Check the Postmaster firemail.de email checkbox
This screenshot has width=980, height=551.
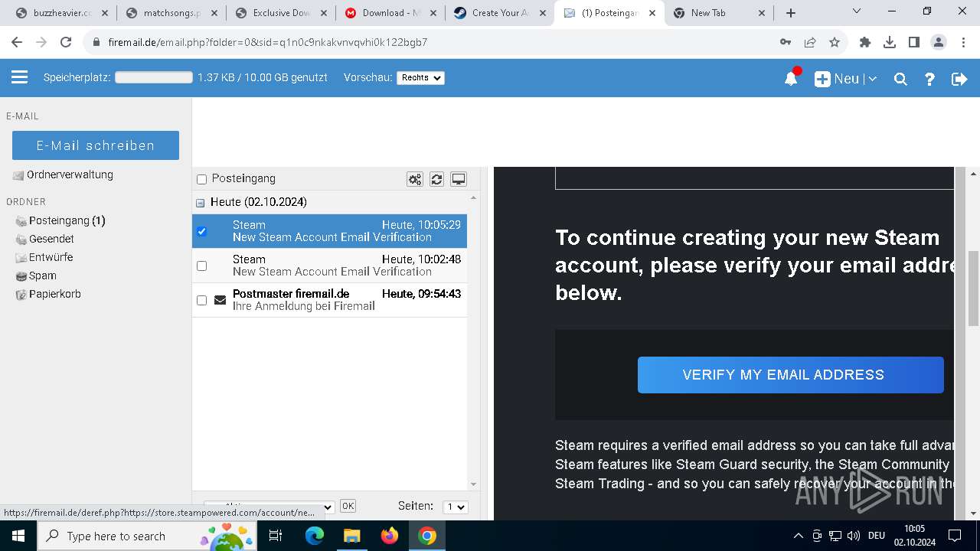coord(202,300)
